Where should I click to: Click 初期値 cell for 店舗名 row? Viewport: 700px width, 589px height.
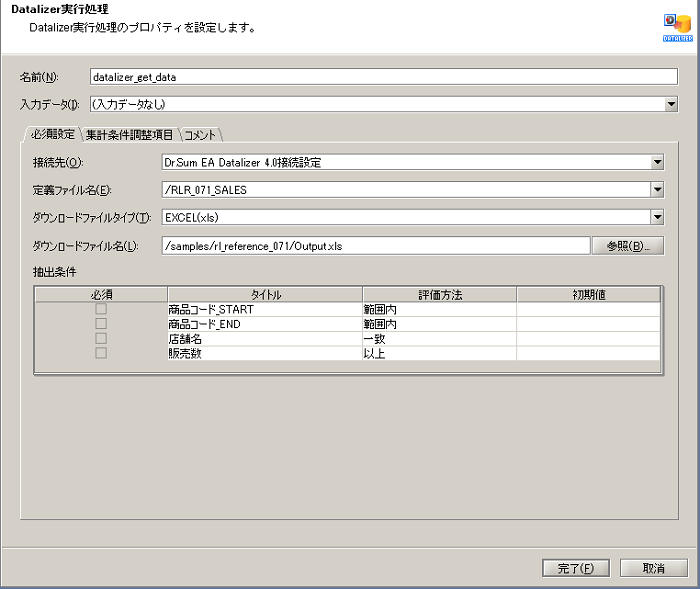coord(588,339)
